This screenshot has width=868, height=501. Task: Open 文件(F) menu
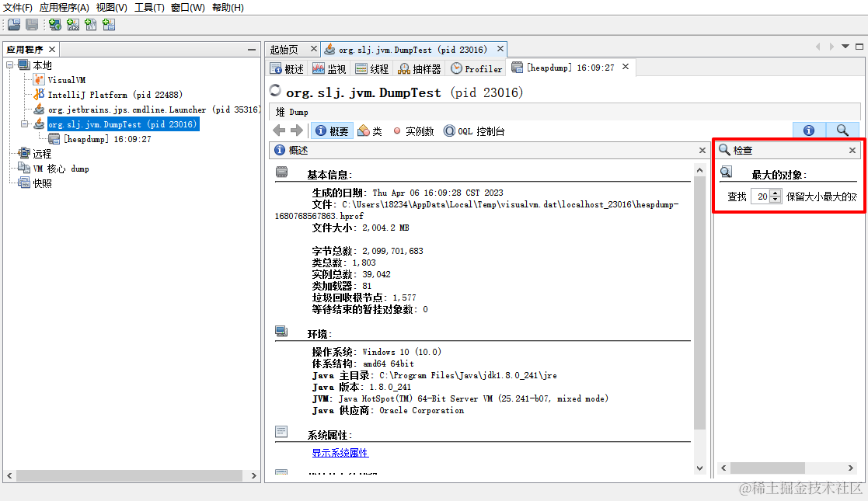18,8
